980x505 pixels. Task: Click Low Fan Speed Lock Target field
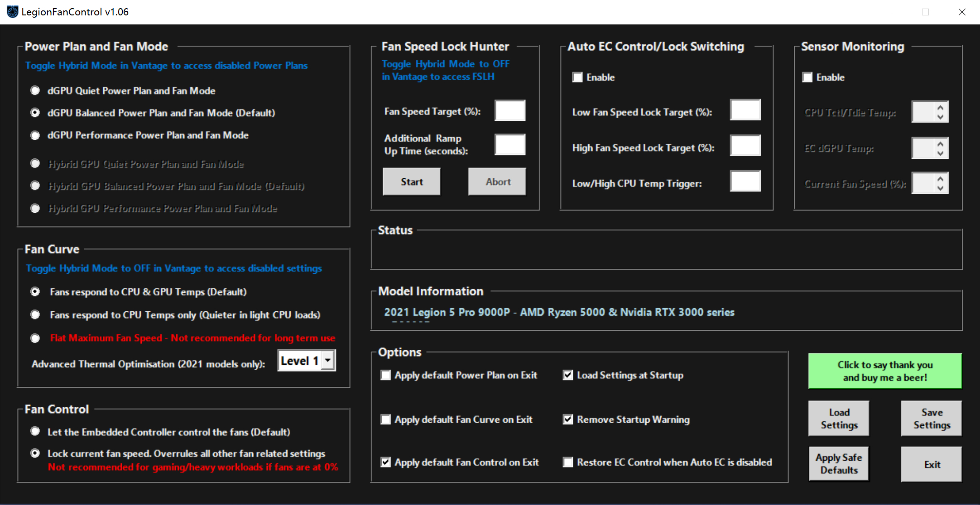click(x=745, y=110)
